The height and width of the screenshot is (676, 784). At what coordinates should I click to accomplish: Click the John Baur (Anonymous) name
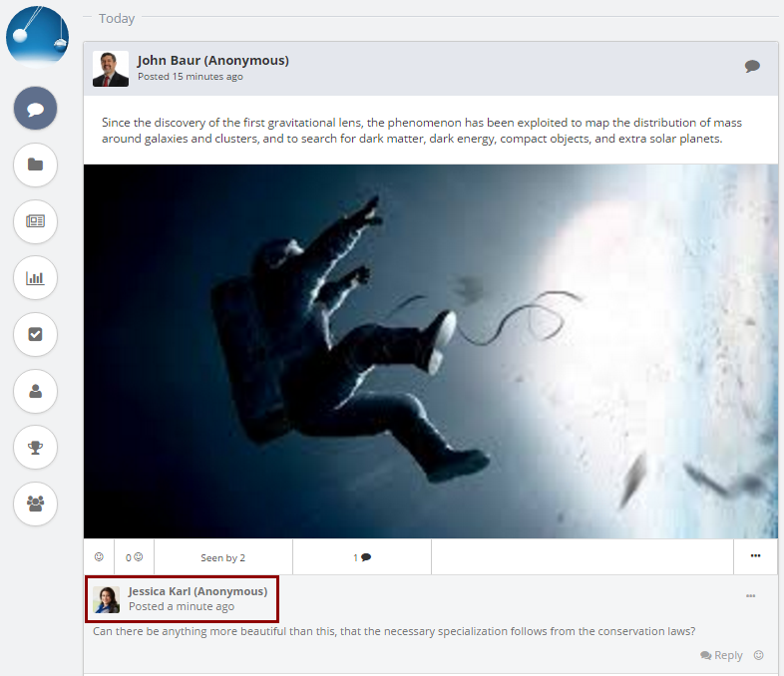click(x=213, y=61)
